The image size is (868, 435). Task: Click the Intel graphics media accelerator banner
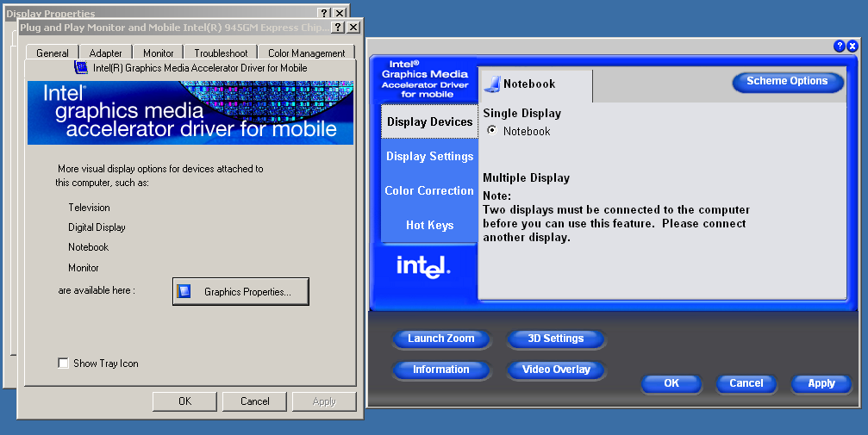(x=190, y=113)
